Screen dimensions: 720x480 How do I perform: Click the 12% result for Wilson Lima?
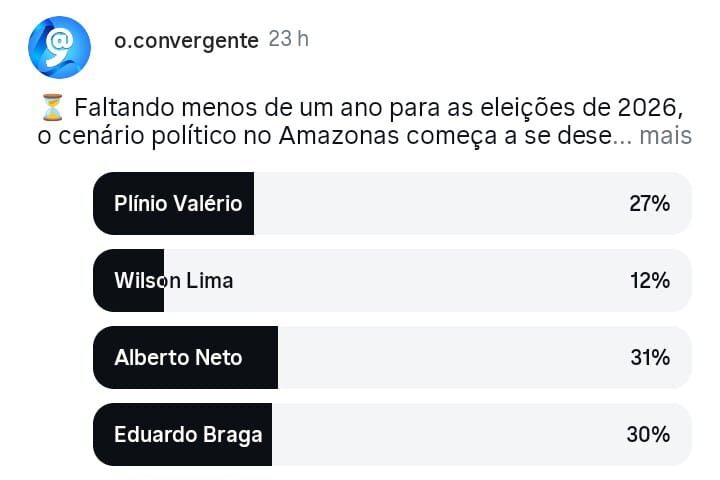pos(649,281)
